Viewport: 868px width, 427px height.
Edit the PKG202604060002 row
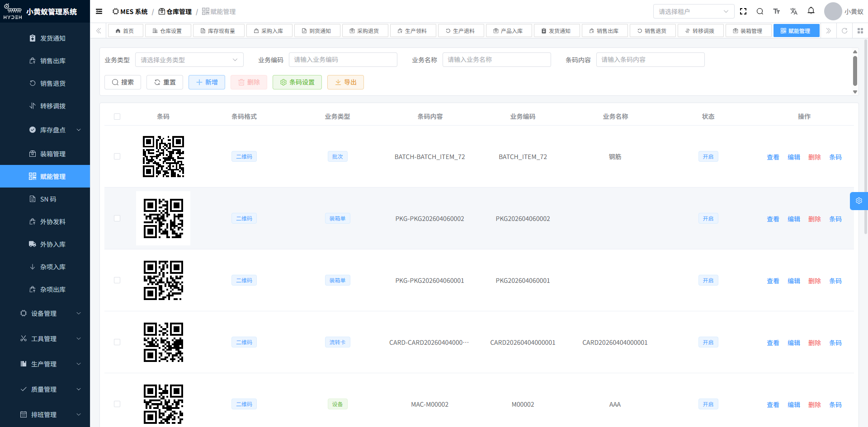[793, 219]
